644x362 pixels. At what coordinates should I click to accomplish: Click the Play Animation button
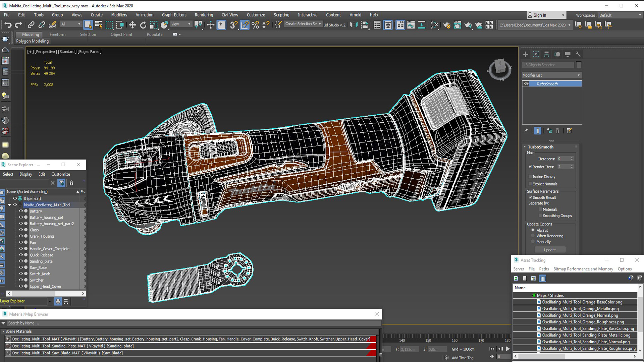point(508,349)
